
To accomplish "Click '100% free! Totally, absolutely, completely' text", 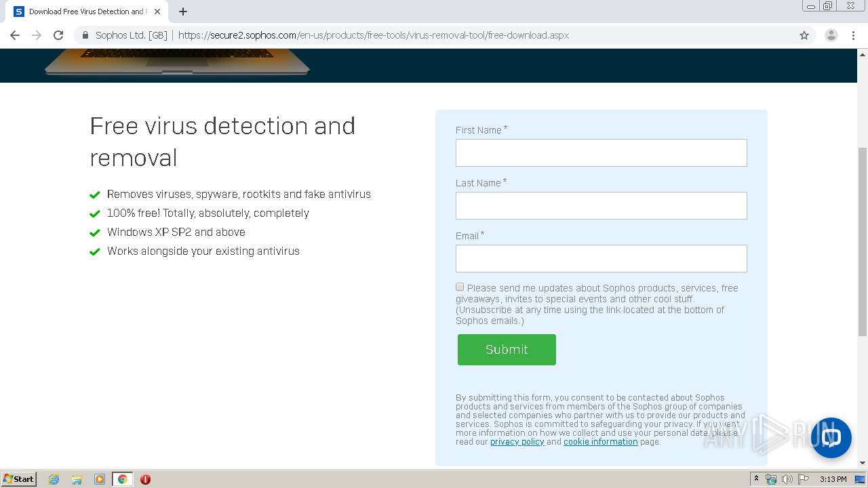I will pyautogui.click(x=208, y=213).
